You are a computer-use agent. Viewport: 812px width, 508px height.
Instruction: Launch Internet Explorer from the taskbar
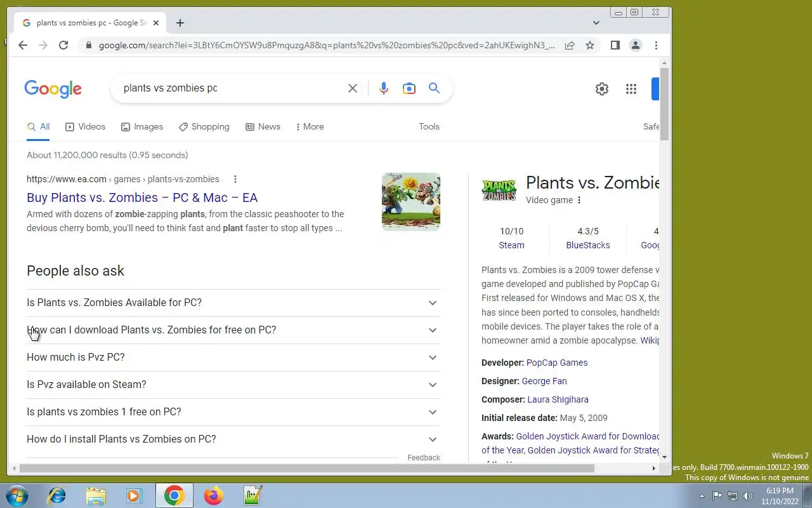(x=57, y=495)
